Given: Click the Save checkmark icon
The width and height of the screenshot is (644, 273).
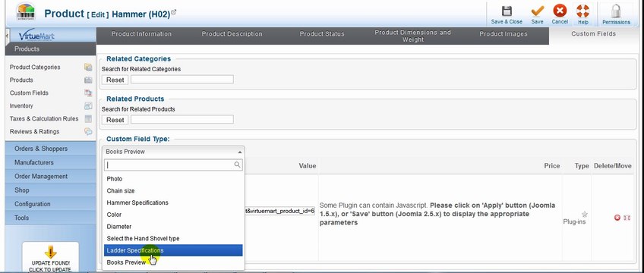Looking at the screenshot, I should click(537, 11).
